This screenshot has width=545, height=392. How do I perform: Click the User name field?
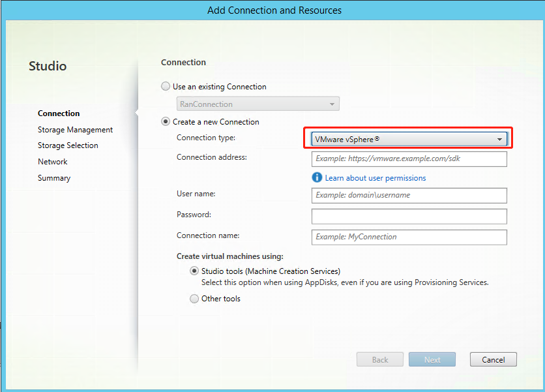[409, 195]
